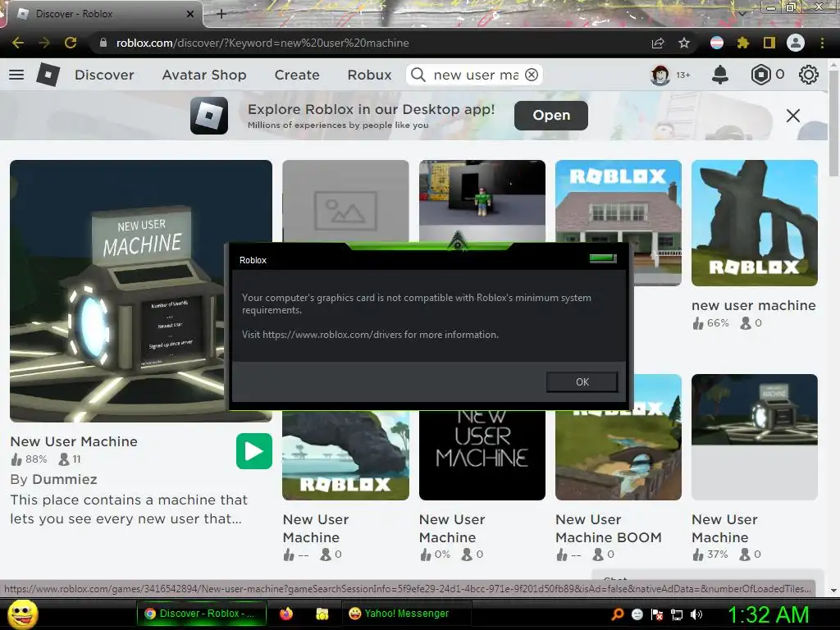840x630 pixels.
Task: Launch the Firefox icon in taskbar
Action: [286, 614]
